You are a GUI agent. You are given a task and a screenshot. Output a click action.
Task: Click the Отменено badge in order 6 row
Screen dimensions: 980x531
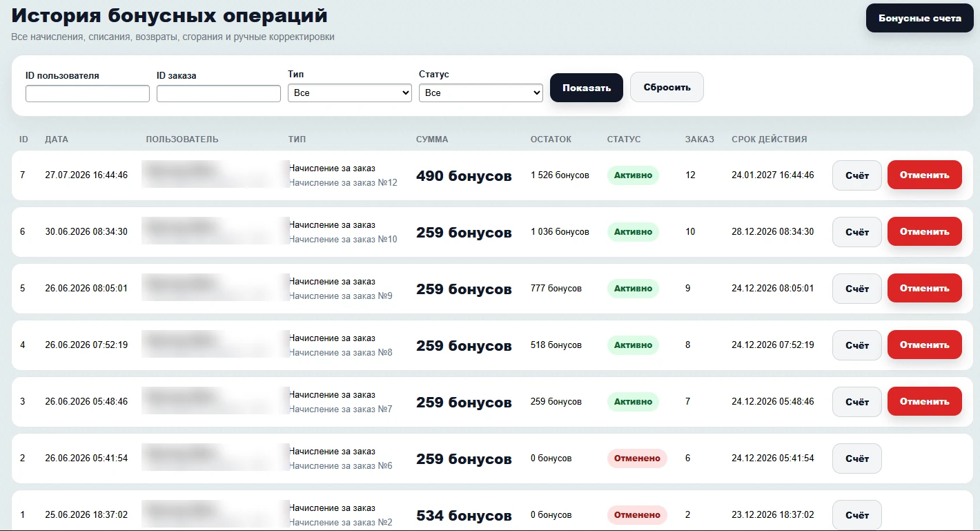(x=637, y=458)
